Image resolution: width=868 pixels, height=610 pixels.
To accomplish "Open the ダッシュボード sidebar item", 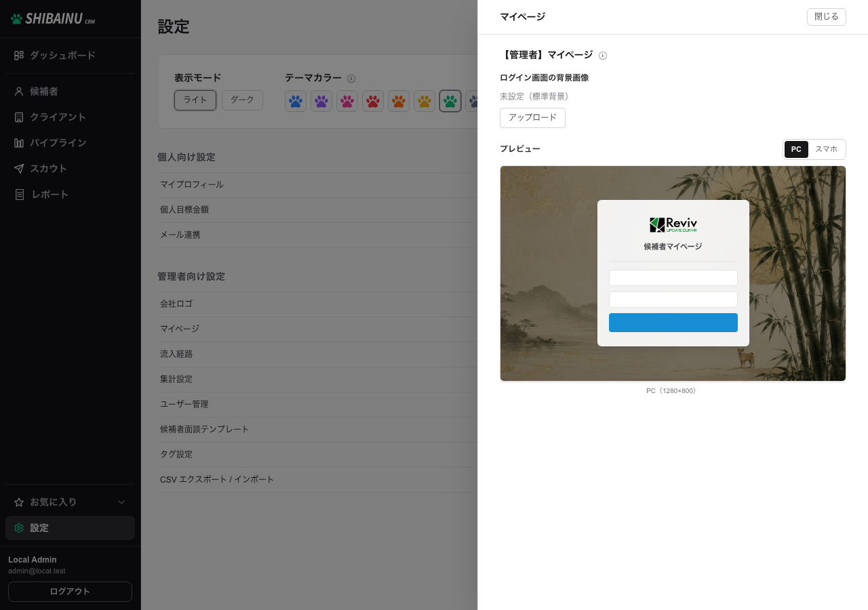I will click(71, 55).
